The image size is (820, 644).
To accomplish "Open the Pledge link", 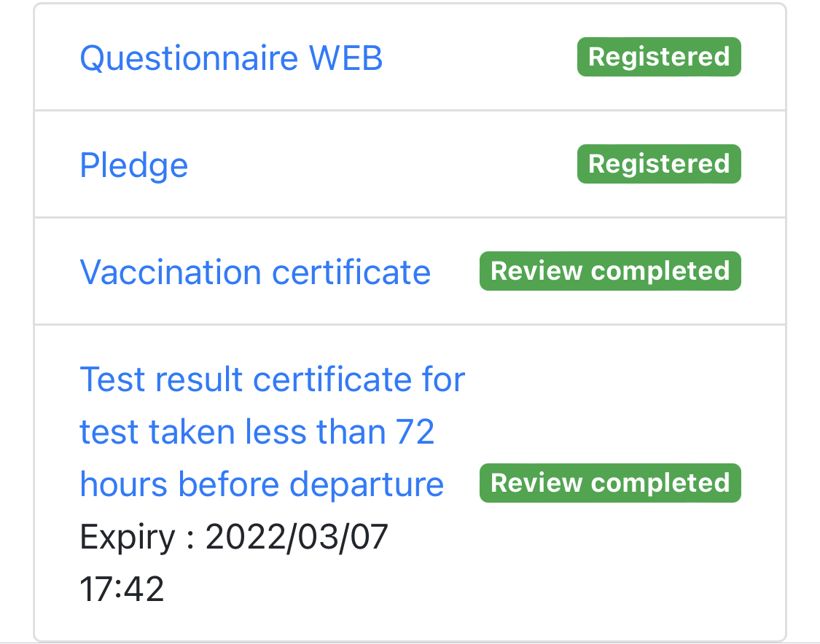I will [x=134, y=165].
